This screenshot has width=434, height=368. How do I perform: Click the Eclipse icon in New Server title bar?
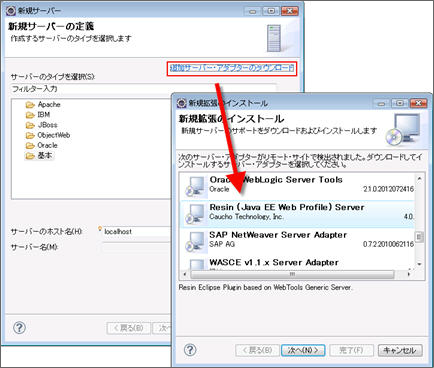coord(11,11)
